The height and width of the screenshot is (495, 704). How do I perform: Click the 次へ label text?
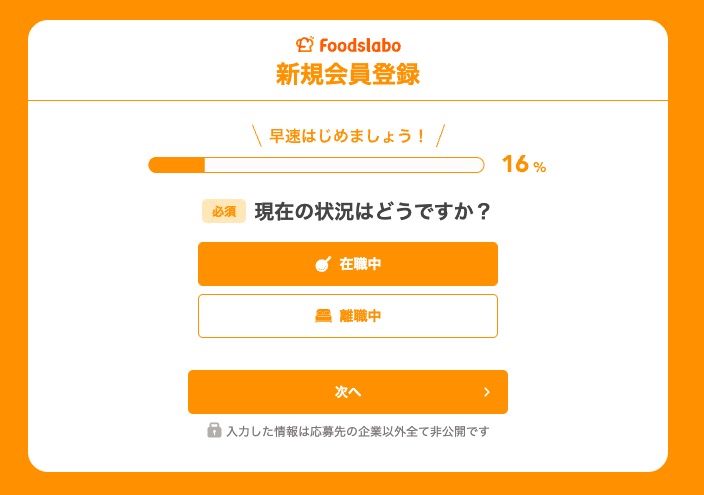(x=348, y=392)
